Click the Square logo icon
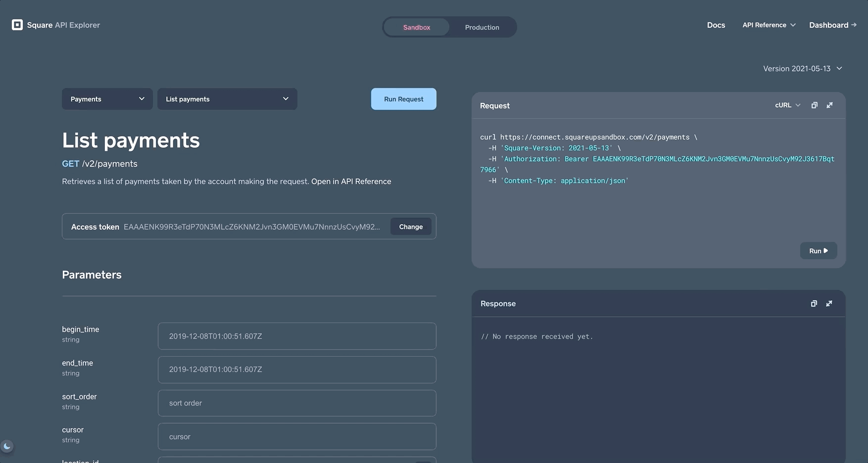This screenshot has width=868, height=463. pos(17,25)
